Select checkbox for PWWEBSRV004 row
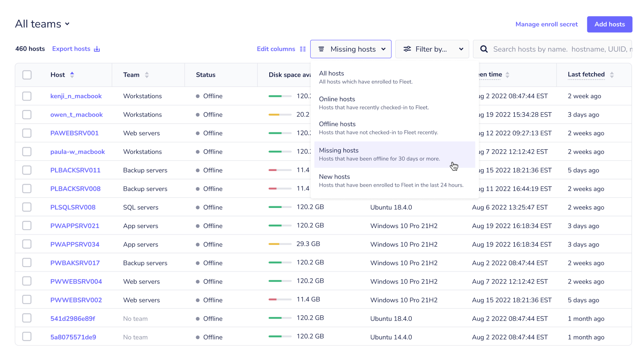 (x=27, y=281)
